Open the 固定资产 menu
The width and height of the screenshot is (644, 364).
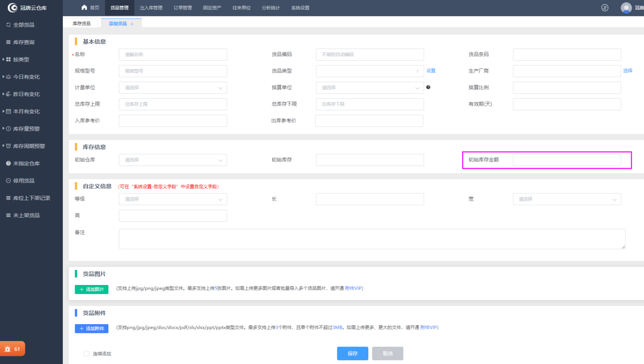coord(212,8)
